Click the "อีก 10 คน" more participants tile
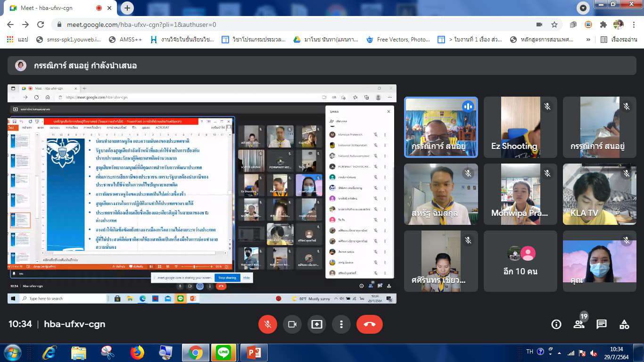 (x=520, y=261)
